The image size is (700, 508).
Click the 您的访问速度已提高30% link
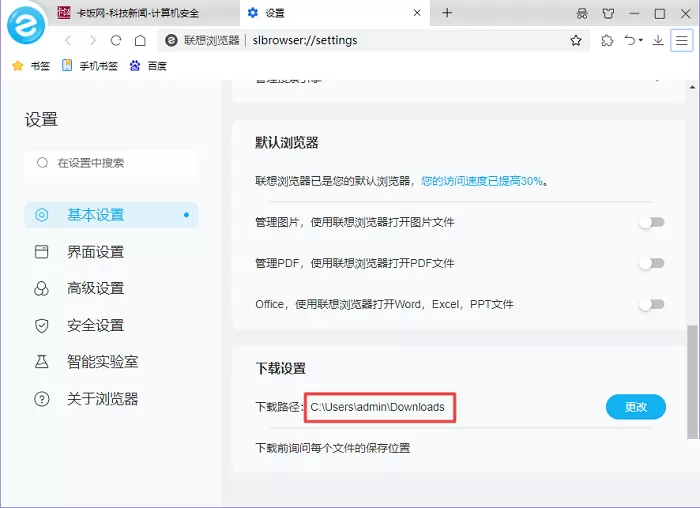482,181
